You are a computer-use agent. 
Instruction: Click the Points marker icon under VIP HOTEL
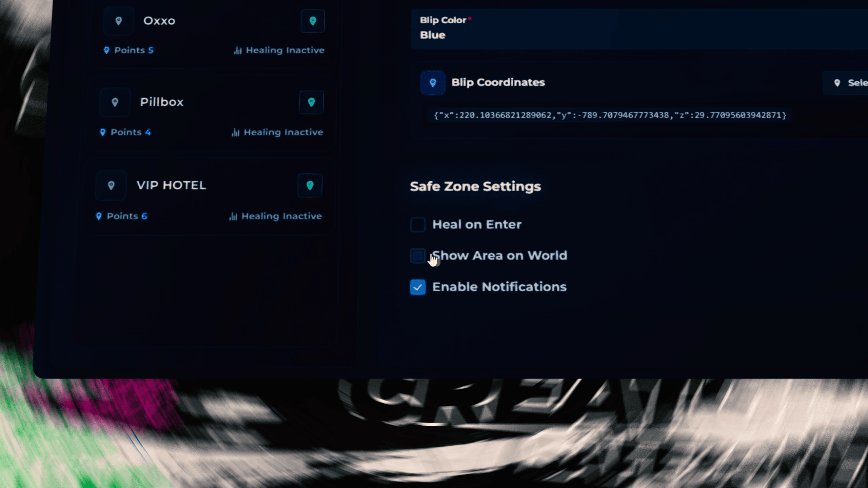pyautogui.click(x=99, y=216)
